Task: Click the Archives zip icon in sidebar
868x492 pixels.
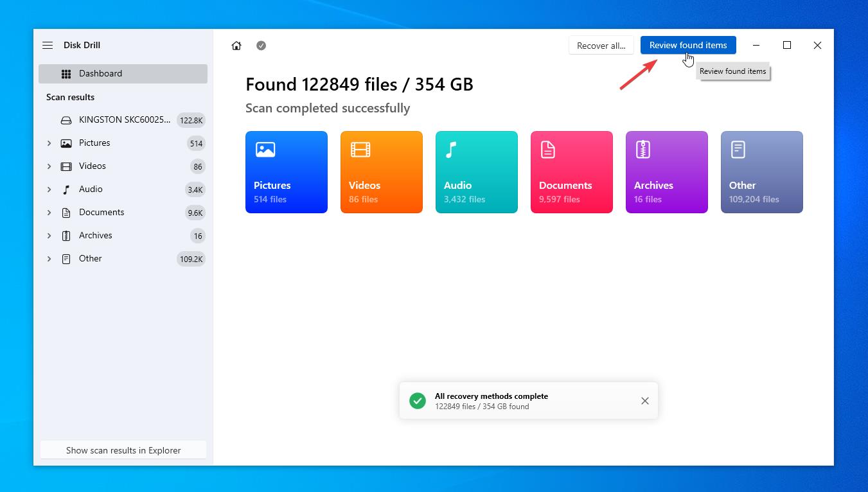Action: (66, 236)
